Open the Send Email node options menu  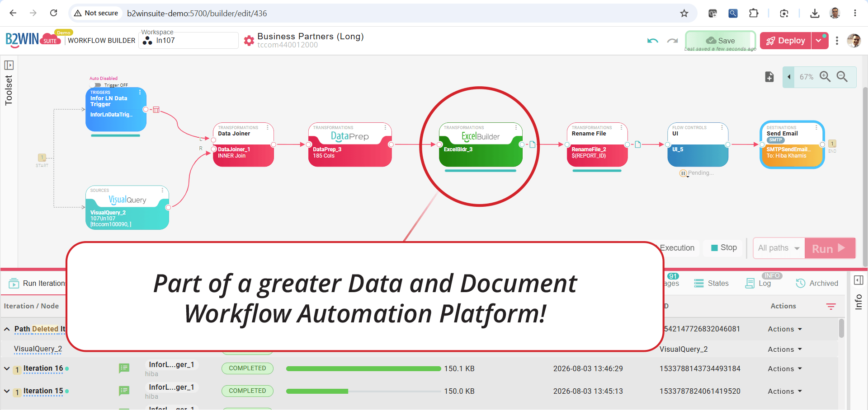click(816, 127)
